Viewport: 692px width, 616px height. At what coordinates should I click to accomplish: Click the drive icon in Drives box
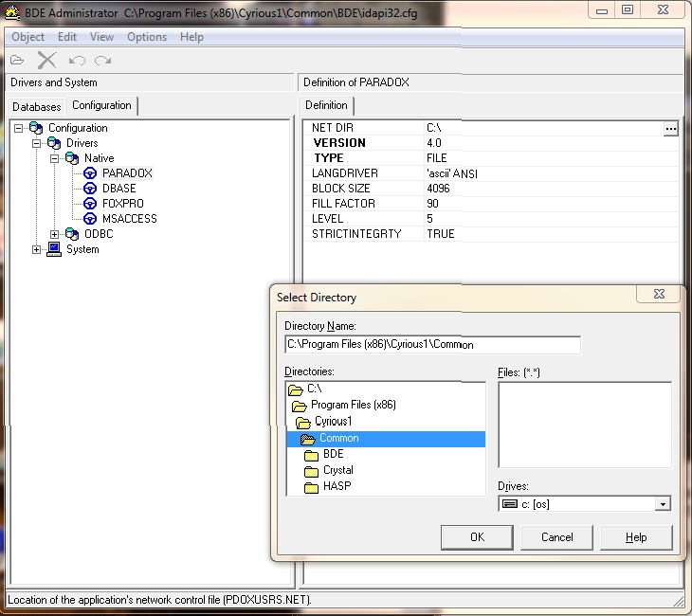(x=510, y=504)
